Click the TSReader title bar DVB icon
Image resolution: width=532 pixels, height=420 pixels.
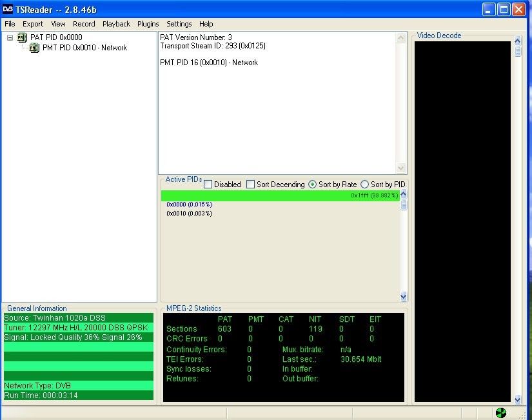point(8,9)
